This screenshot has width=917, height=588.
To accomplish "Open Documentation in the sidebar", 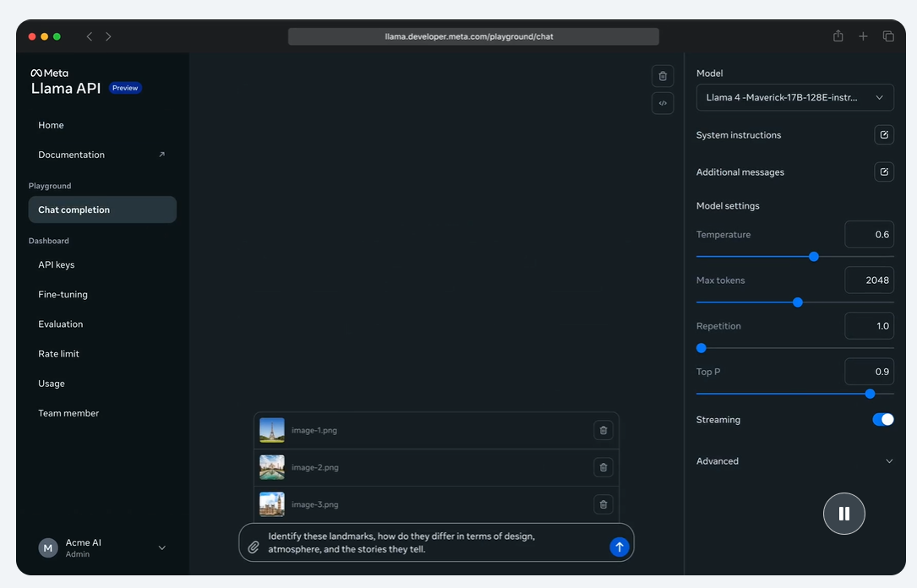I will click(71, 155).
